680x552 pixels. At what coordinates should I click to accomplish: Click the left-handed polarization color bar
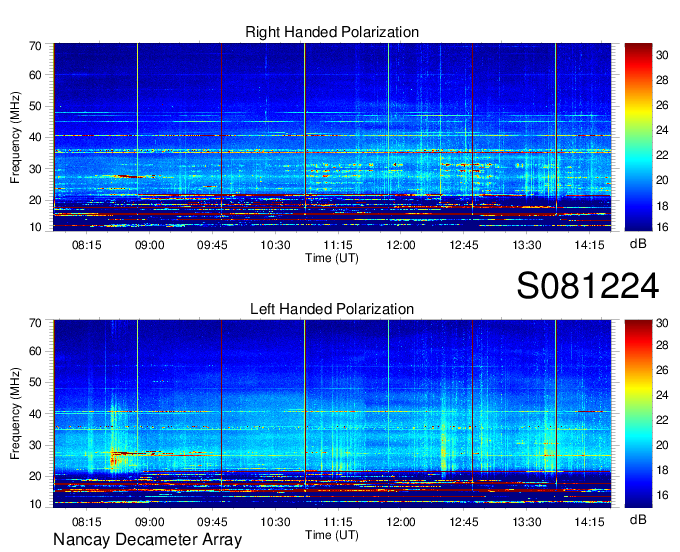click(x=638, y=414)
